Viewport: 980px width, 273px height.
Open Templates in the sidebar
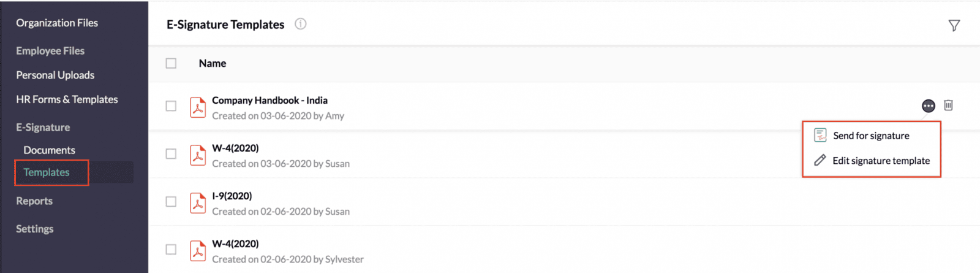[x=47, y=172]
